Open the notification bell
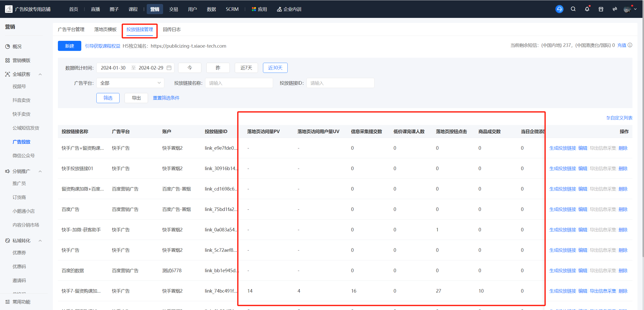644x310 pixels. (587, 9)
